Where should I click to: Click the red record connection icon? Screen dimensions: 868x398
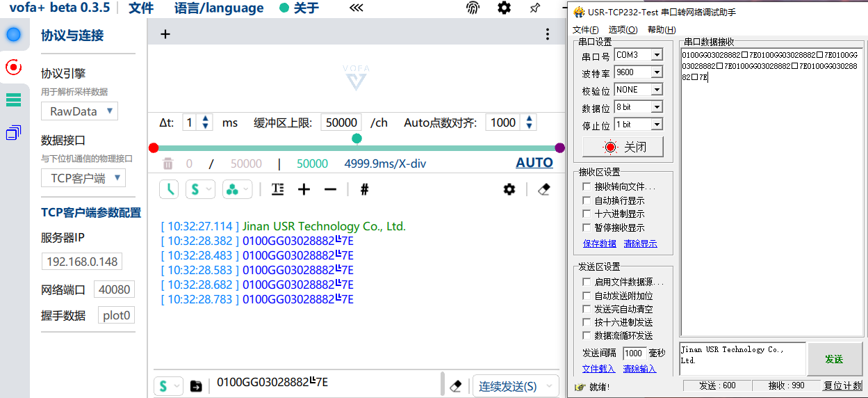tap(13, 67)
